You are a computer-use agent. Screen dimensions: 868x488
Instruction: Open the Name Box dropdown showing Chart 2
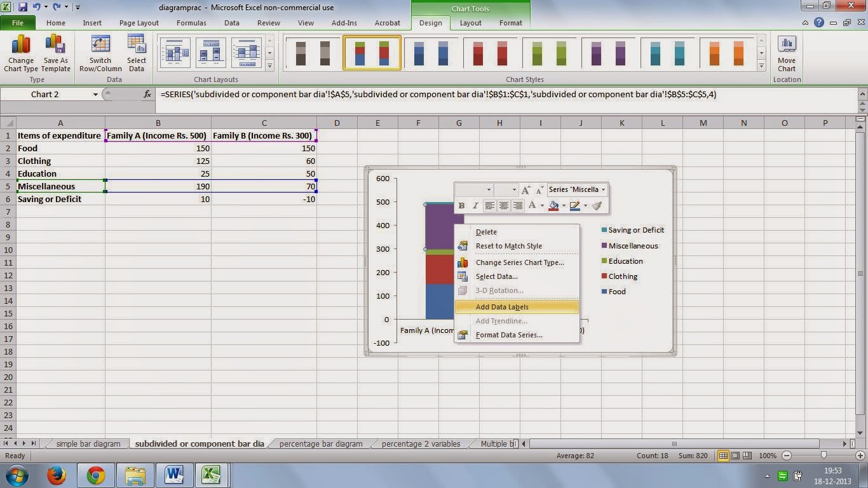[x=97, y=94]
